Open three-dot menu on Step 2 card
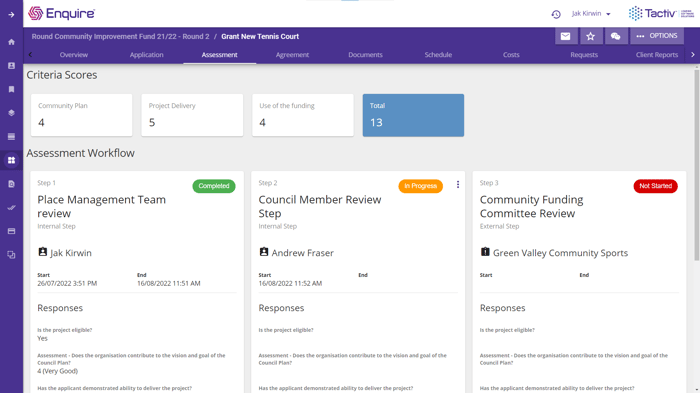700x393 pixels. (x=458, y=184)
